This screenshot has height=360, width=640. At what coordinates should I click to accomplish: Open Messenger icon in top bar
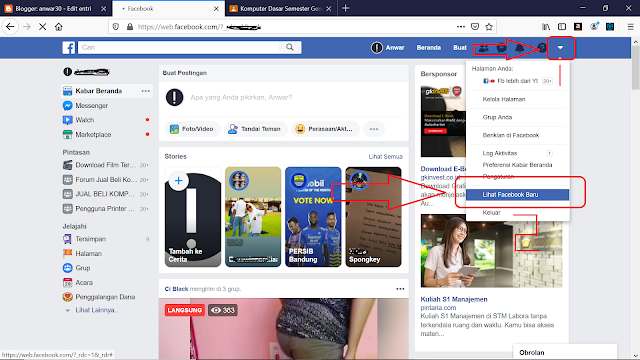point(501,48)
